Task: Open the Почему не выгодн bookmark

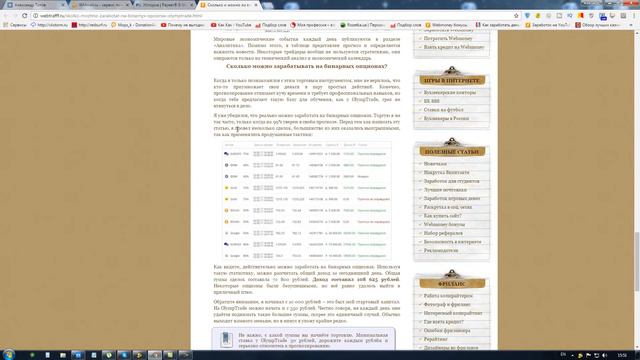Action: tap(182, 25)
